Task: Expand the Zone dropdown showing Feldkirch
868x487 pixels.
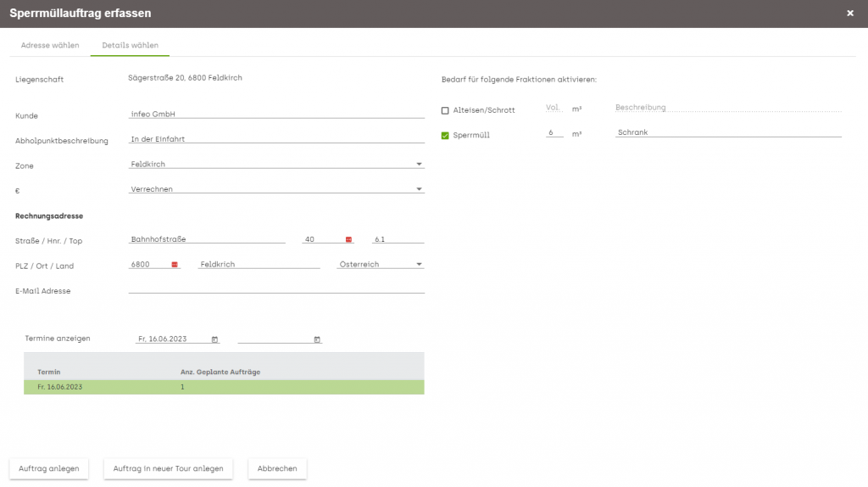Action: click(x=276, y=164)
